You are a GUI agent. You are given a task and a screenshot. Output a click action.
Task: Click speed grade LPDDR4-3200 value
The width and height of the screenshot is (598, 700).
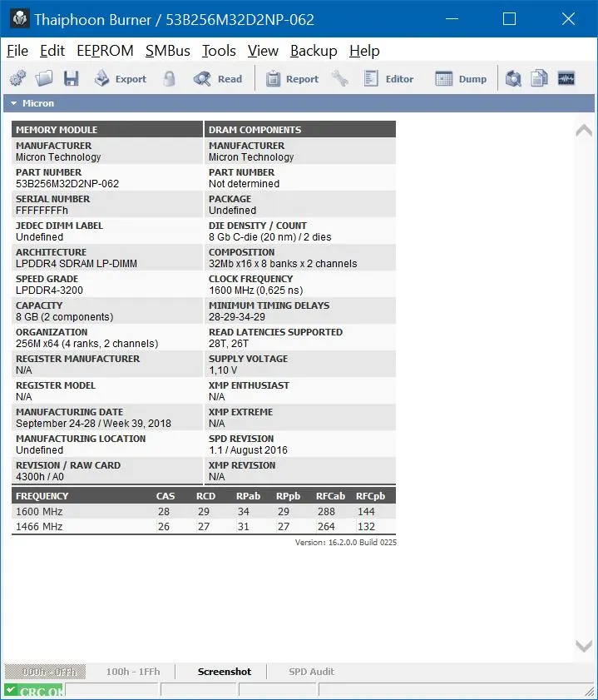(49, 290)
